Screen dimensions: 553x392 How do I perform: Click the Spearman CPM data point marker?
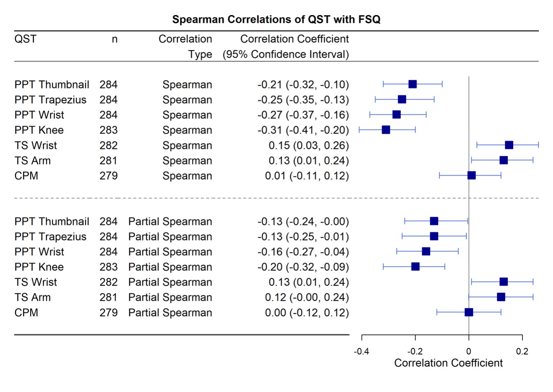[471, 176]
